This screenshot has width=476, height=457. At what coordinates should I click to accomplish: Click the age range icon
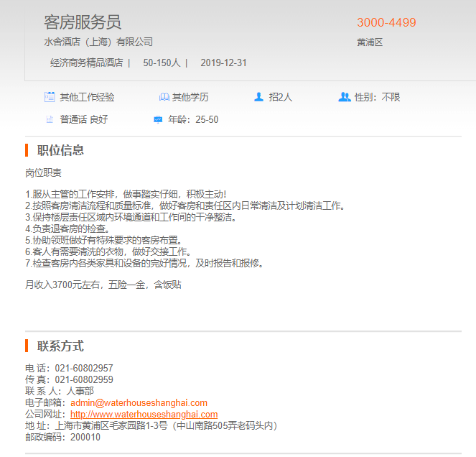158,119
